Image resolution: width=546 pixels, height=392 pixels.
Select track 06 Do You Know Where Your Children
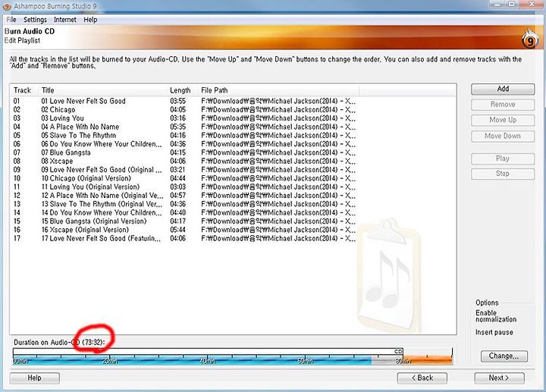coord(184,144)
